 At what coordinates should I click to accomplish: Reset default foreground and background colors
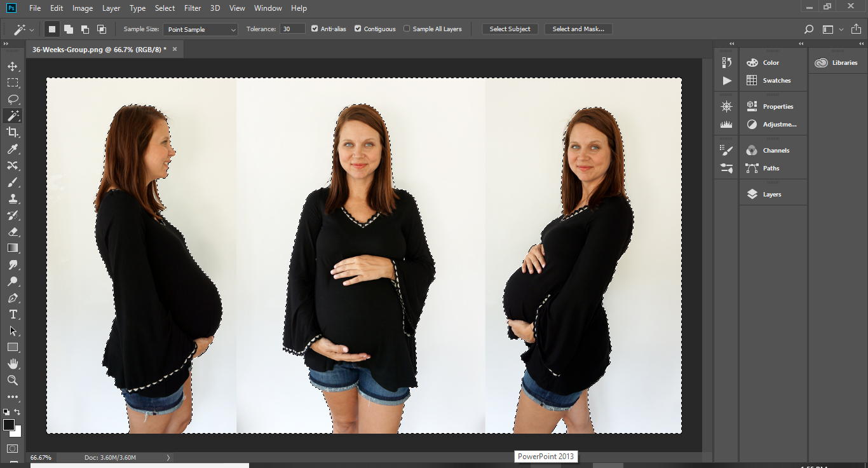[x=6, y=412]
